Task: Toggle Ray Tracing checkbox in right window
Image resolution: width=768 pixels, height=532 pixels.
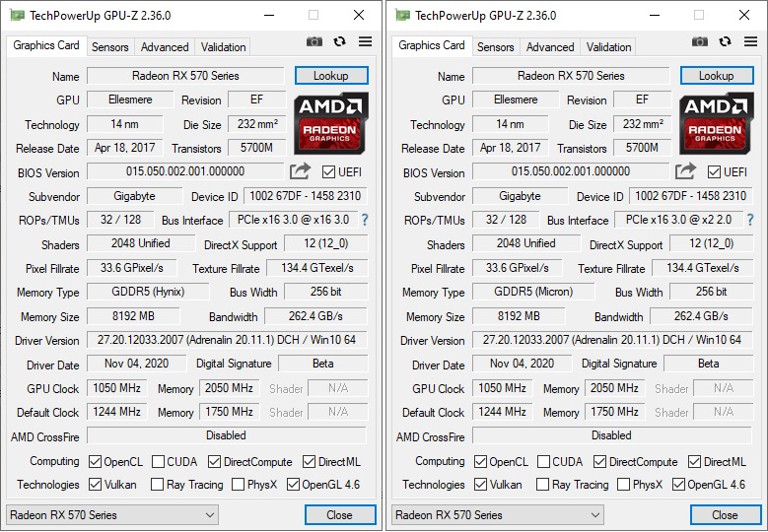Action: pyautogui.click(x=542, y=485)
